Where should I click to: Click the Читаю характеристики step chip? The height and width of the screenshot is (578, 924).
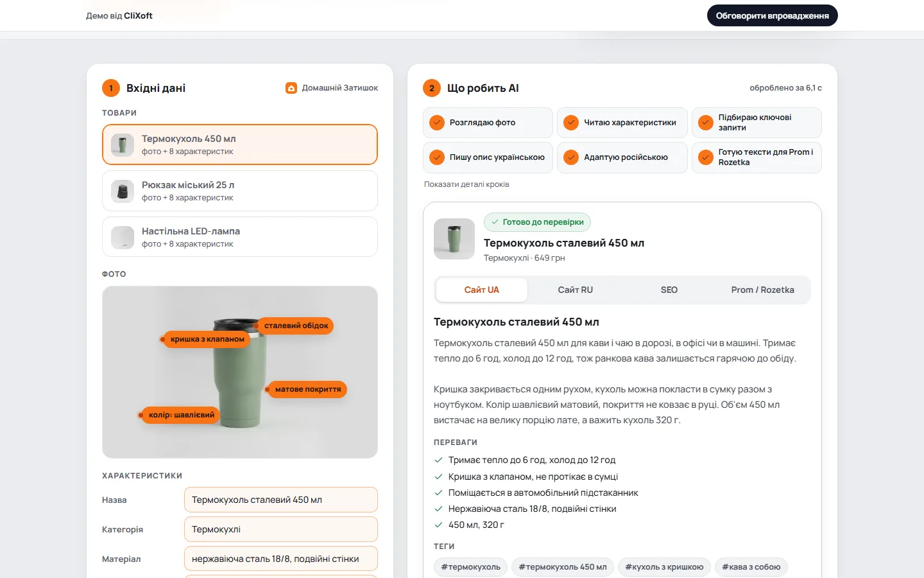point(622,123)
